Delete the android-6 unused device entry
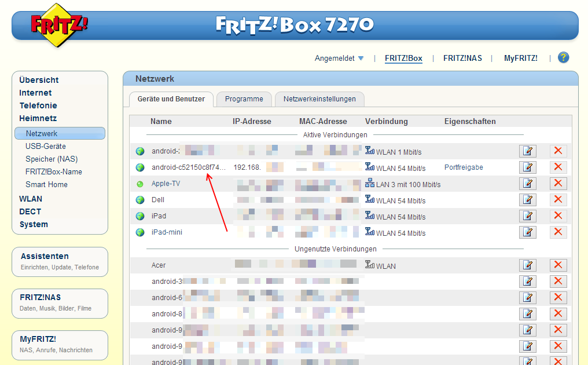The width and height of the screenshot is (588, 365). pos(558,297)
